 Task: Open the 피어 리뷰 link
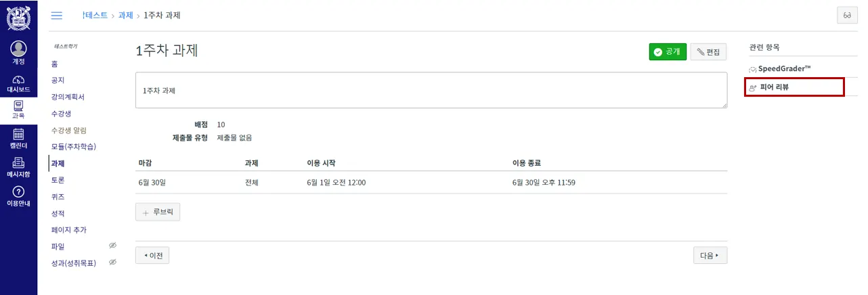point(774,87)
